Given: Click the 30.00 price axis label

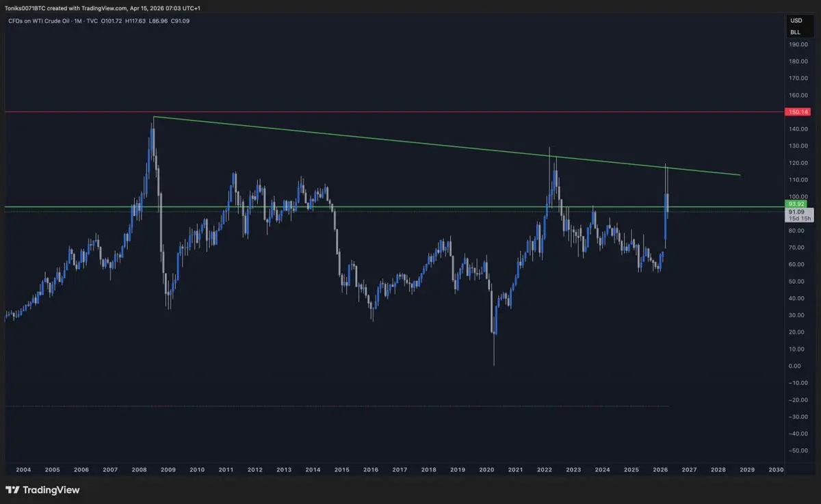Looking at the screenshot, I should click(797, 315).
